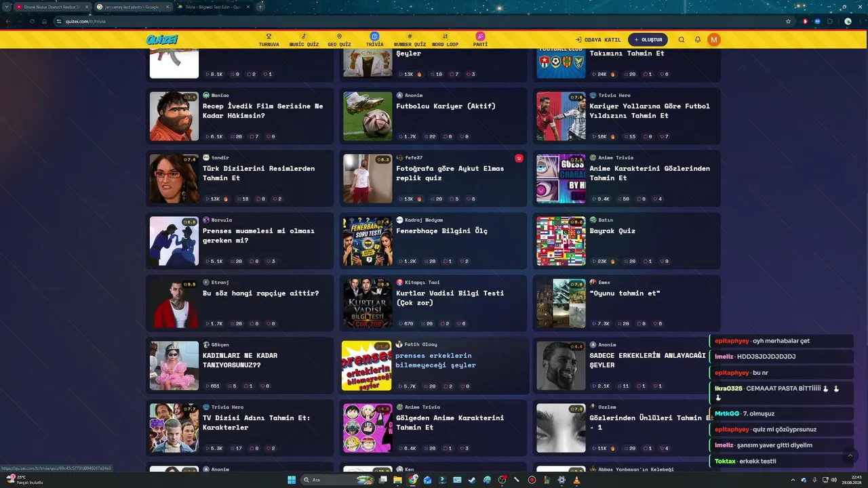Open the taskbar volume control
Viewport: 868px width, 488px height.
tap(833, 480)
